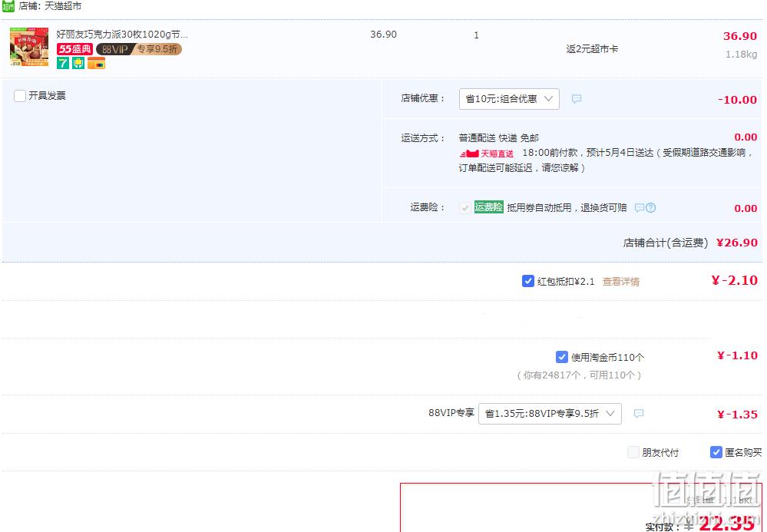Uncheck the 使用淘金币110个 checkbox

561,357
